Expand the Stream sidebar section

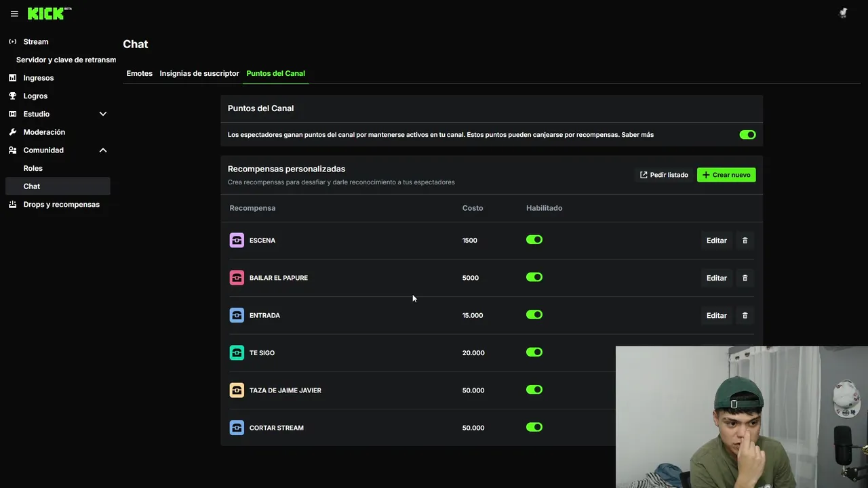(35, 42)
